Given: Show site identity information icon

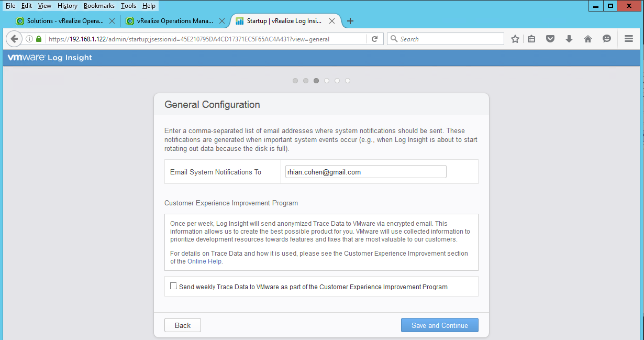Looking at the screenshot, I should [29, 39].
